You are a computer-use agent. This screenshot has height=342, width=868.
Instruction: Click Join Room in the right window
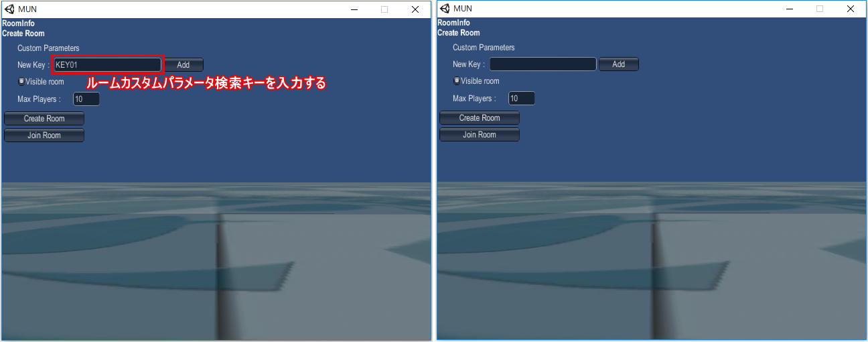[x=480, y=134]
